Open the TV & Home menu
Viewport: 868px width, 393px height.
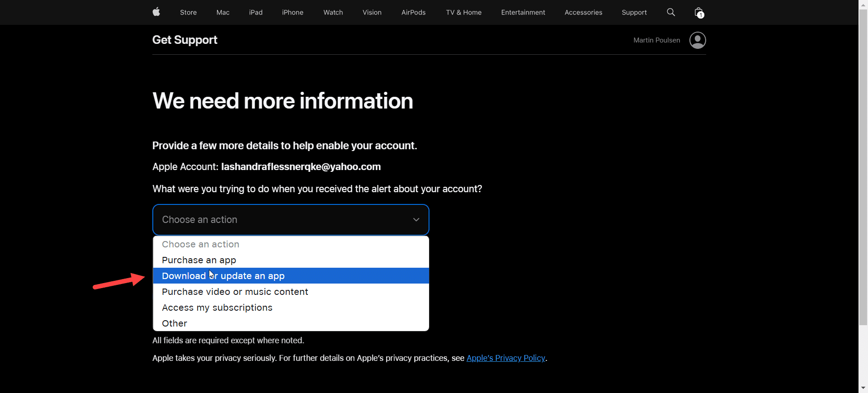pos(464,12)
